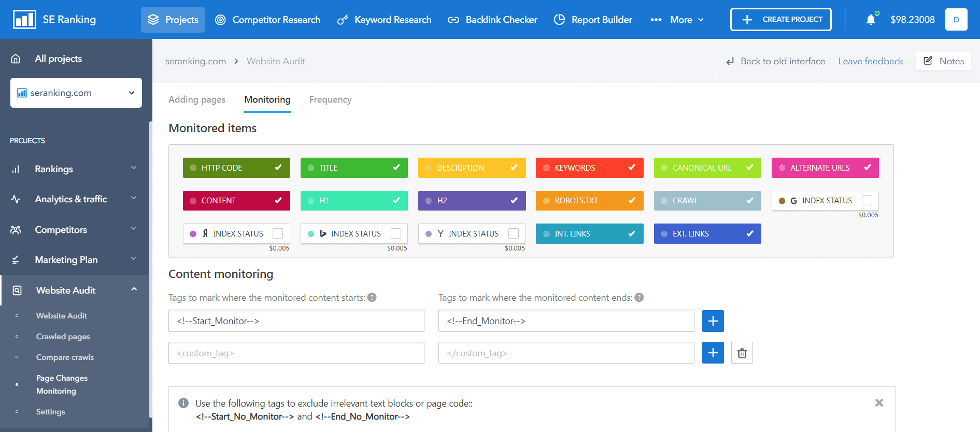Expand the Analytics & traffic section

click(134, 198)
